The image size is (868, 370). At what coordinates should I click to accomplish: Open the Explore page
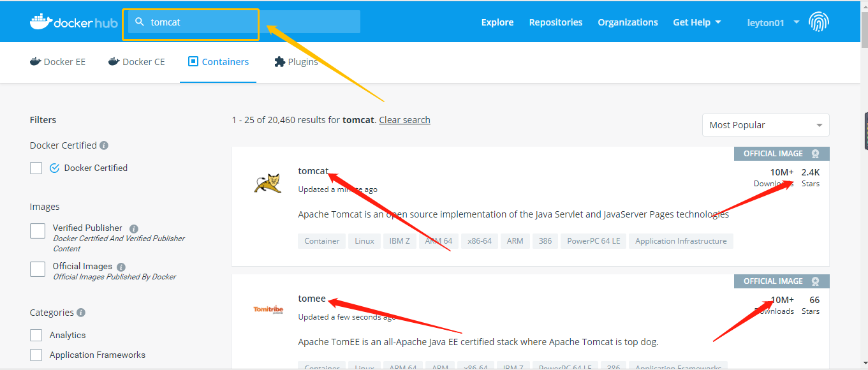(x=497, y=22)
